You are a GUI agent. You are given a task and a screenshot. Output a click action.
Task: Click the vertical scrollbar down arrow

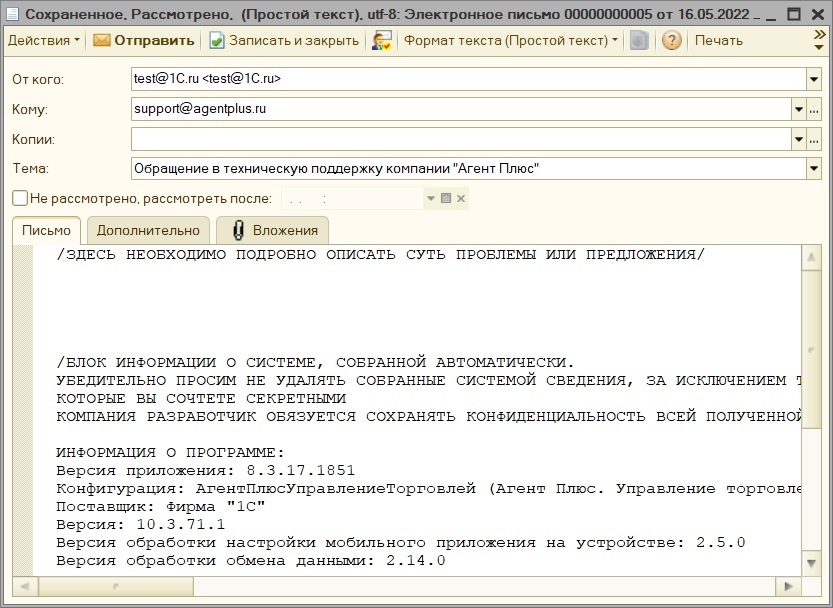[811, 563]
